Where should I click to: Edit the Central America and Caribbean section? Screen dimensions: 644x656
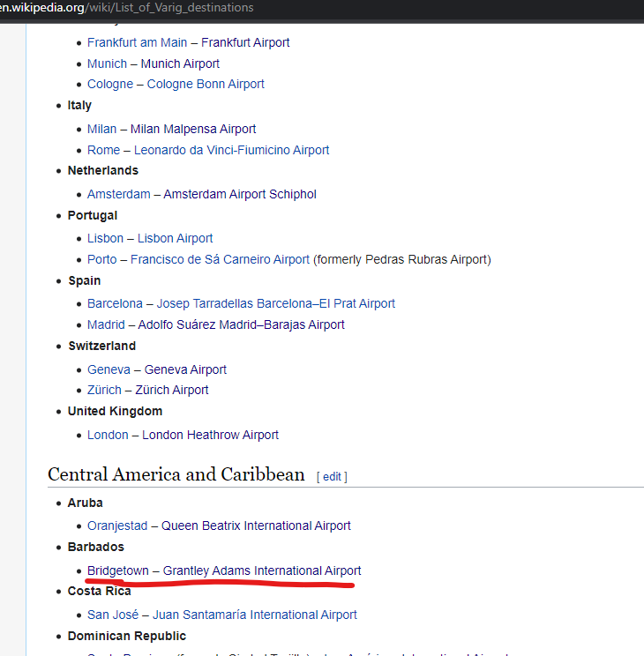pos(332,477)
